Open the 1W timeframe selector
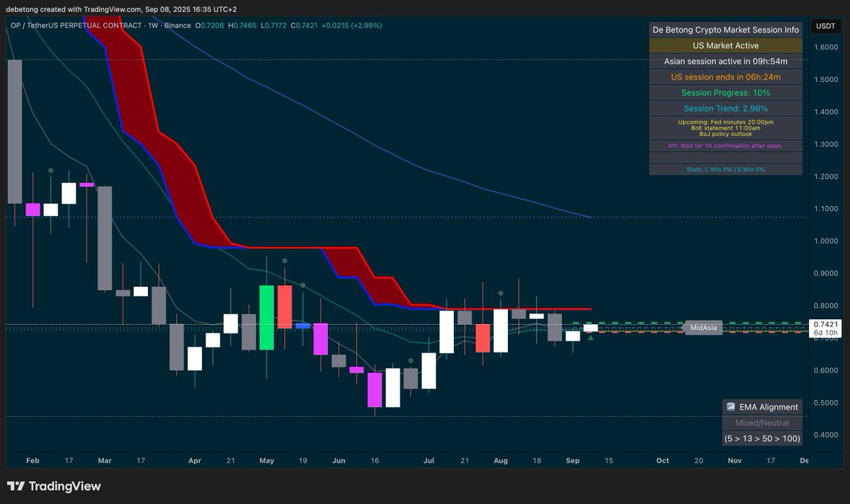 [x=153, y=25]
